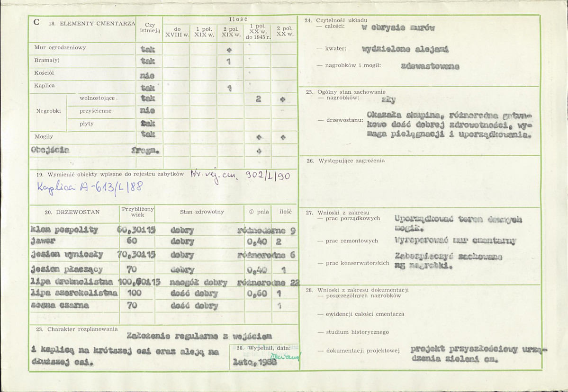The width and height of the screenshot is (568, 392).
Task: Select the 'sosna czarna' row
Action: (163, 305)
